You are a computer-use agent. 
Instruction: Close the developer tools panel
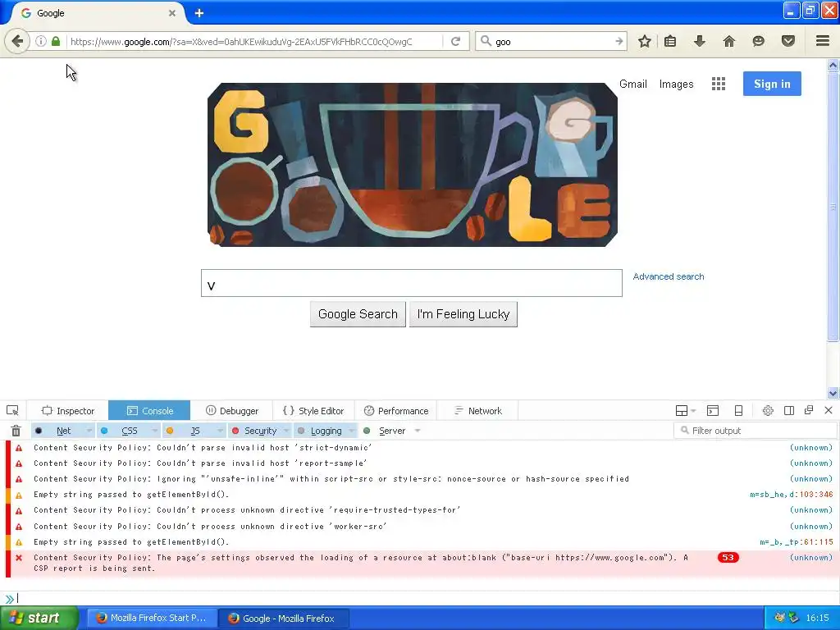click(829, 410)
